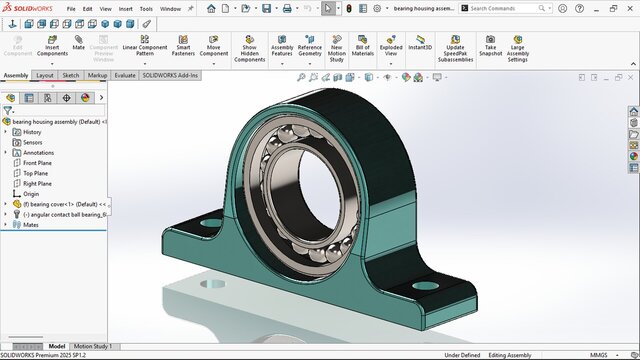Open Linear Component Pattern dropdown arrow

[145, 64]
